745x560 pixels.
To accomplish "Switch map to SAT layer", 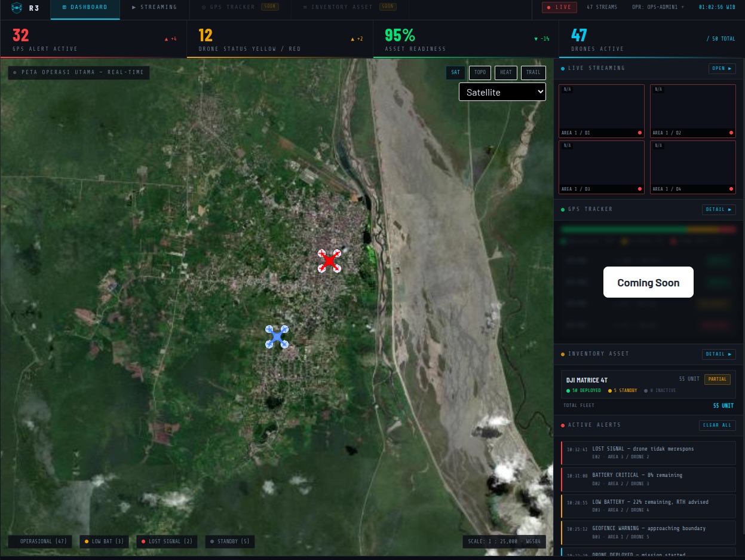I will (456, 72).
